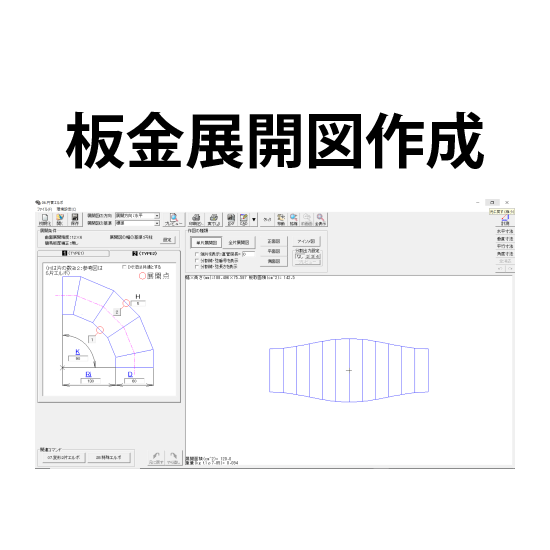Click the redo (やり直し) arrow at bottom
This screenshot has width=550, height=550.
[x=173, y=458]
